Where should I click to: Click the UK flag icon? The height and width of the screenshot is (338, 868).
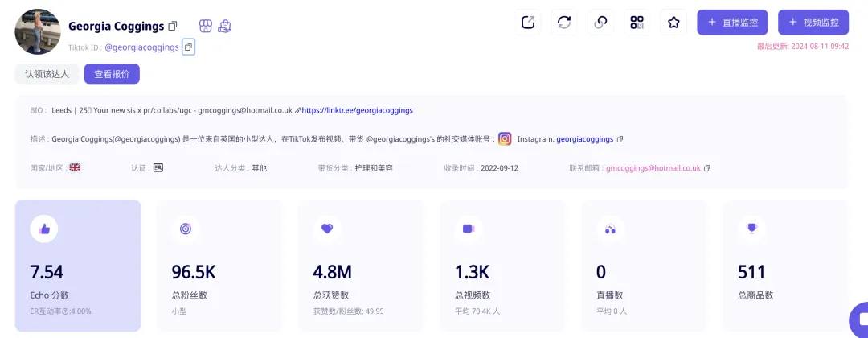[75, 167]
